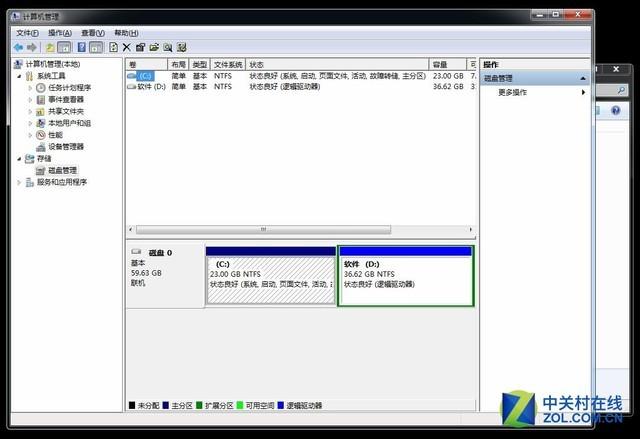Open the 操作(A) menu
640x439 pixels.
tap(60, 33)
